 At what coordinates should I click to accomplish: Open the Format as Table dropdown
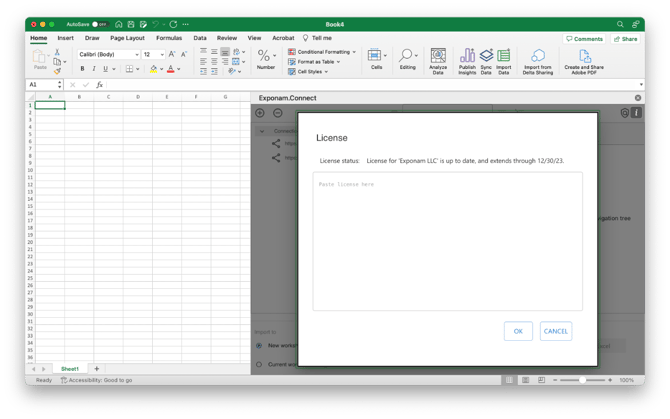coord(314,62)
